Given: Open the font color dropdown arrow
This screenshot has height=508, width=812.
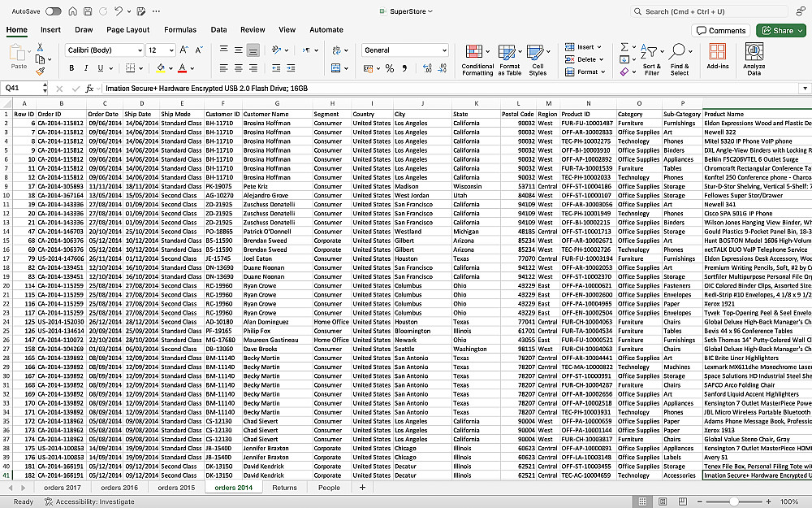Looking at the screenshot, I should [192, 68].
